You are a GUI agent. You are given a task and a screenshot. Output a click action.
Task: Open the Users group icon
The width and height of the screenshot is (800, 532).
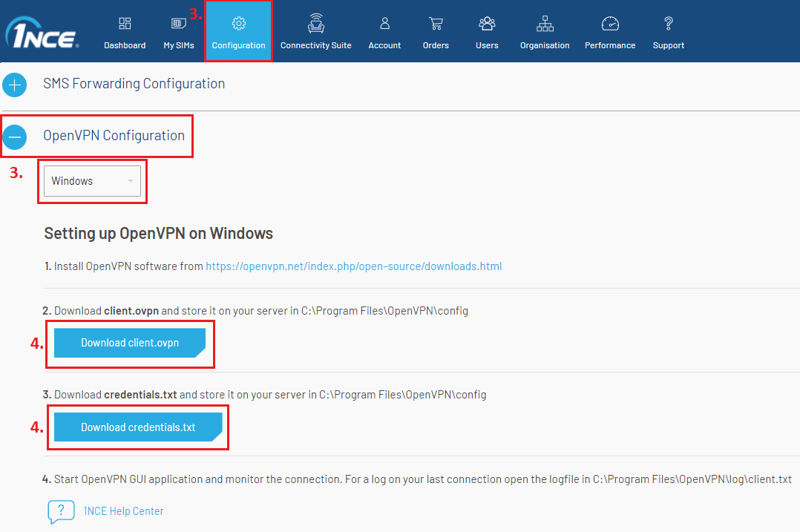[x=487, y=24]
